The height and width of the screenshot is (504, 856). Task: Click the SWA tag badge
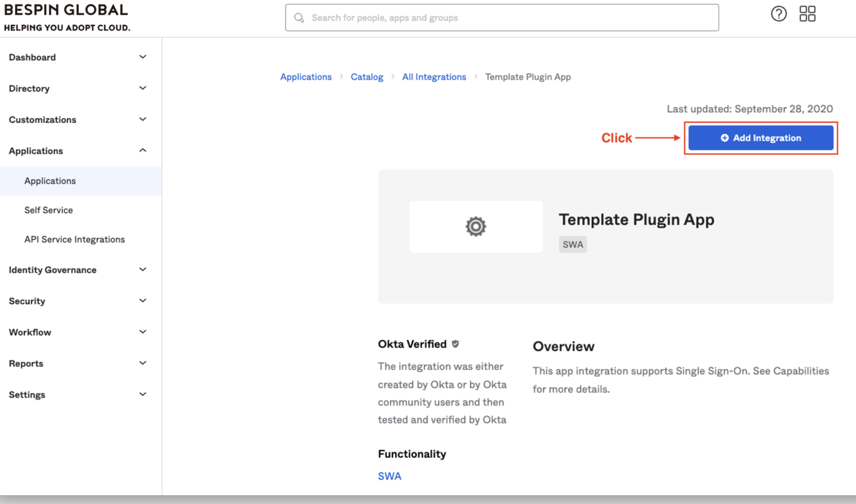[x=573, y=245]
